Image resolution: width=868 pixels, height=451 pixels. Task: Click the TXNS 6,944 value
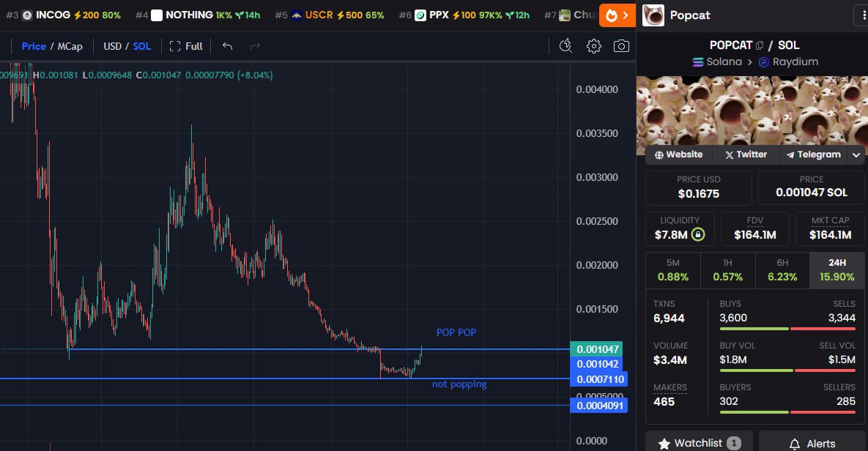pos(669,318)
